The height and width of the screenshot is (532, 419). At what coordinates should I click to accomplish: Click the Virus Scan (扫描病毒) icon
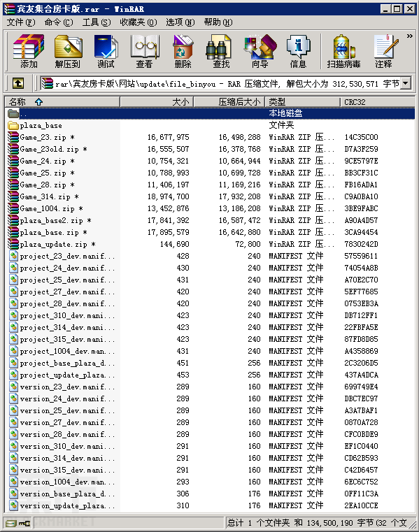343,51
